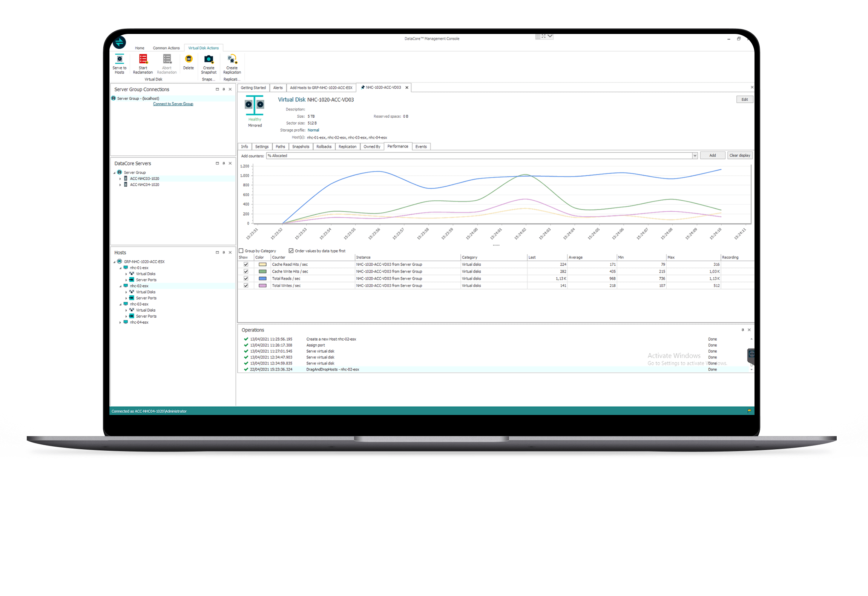
Task: Uncheck Show for Cache Read Hits / sec
Action: coord(246,264)
